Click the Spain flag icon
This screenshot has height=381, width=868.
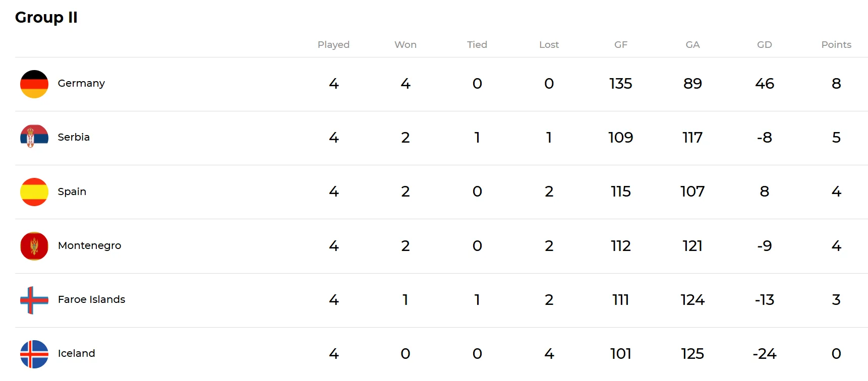(x=34, y=192)
